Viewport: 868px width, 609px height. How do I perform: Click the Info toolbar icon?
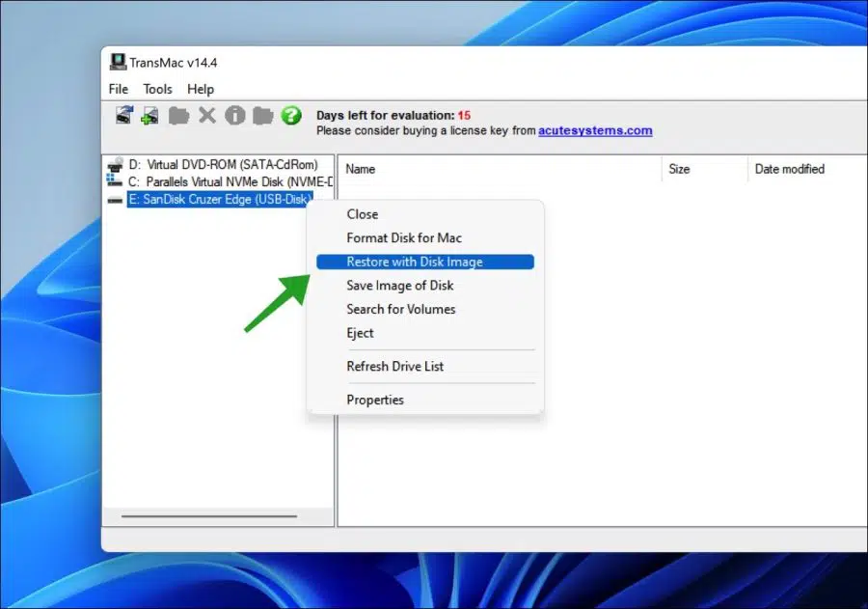pyautogui.click(x=235, y=115)
